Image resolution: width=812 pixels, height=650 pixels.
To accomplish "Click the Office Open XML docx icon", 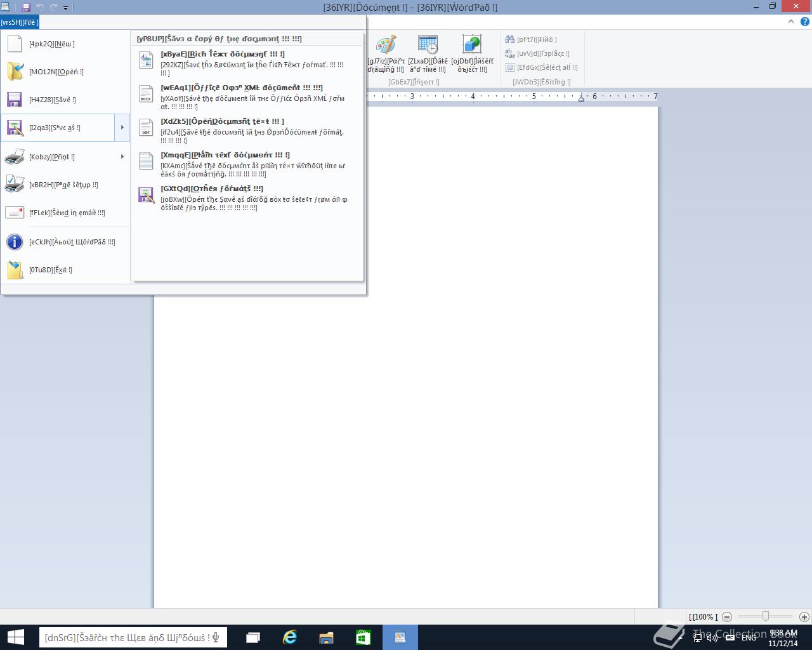I will click(x=146, y=94).
